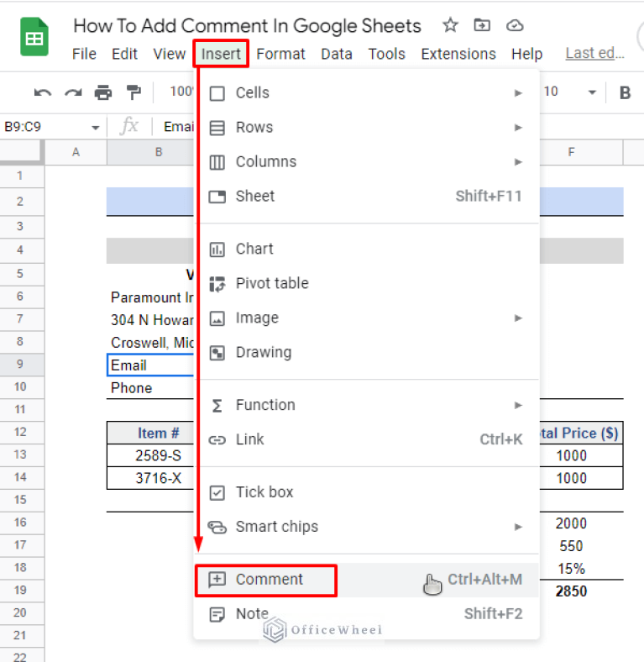Click the Image icon in the menu
The width and height of the screenshot is (644, 662).
217,318
